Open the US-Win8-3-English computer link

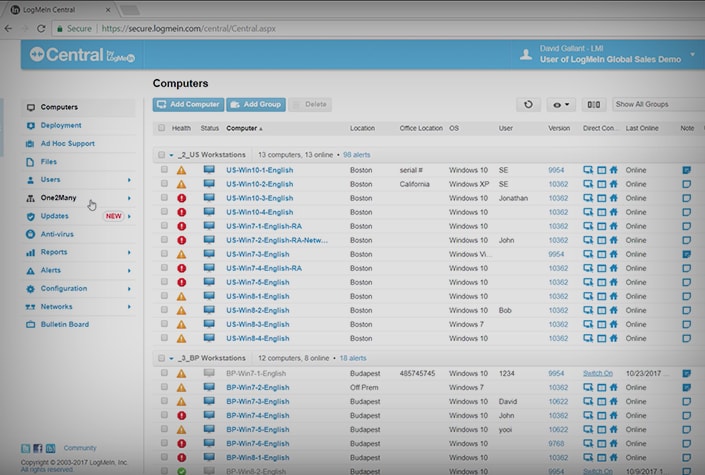pos(257,324)
